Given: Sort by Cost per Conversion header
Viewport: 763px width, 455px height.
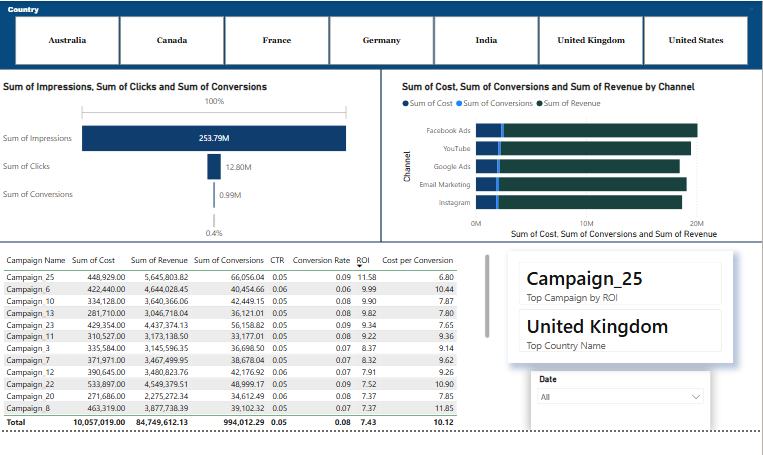Looking at the screenshot, I should pyautogui.click(x=418, y=260).
